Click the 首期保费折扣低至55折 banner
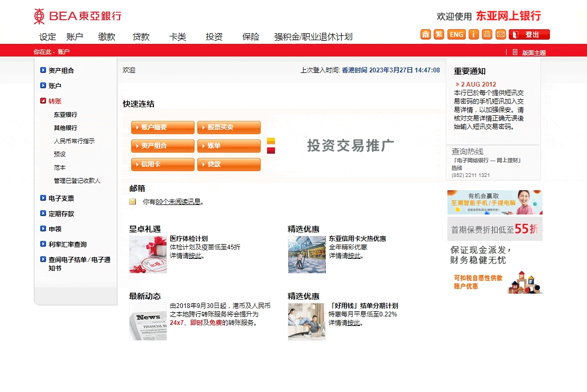The width and height of the screenshot is (587, 392). tap(495, 229)
